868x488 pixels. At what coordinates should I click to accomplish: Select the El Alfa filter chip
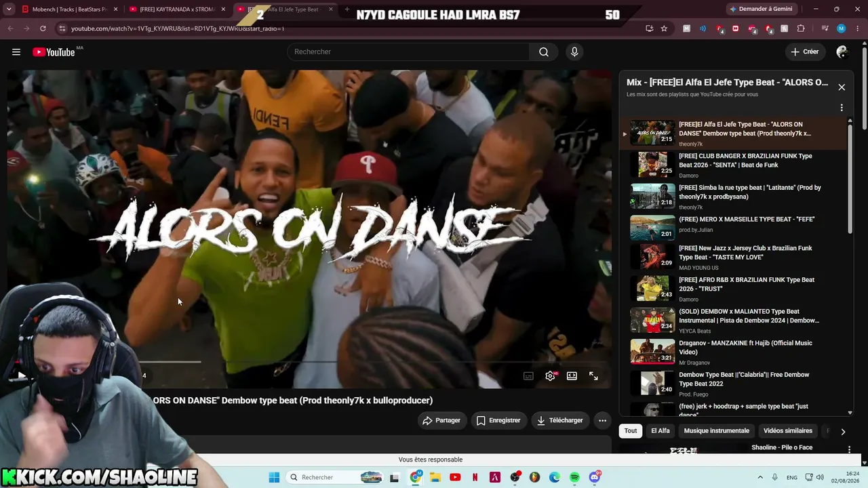coord(660,431)
